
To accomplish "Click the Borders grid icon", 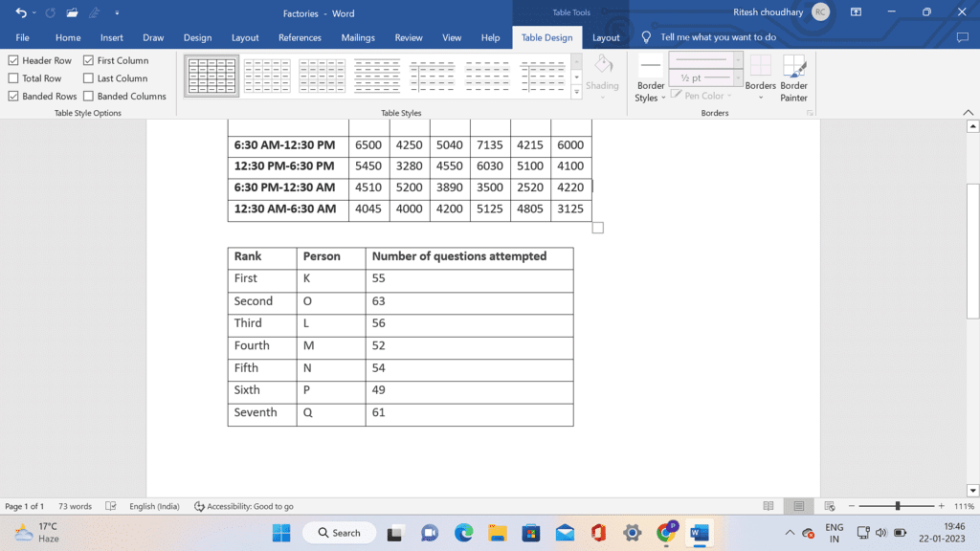I will 761,66.
